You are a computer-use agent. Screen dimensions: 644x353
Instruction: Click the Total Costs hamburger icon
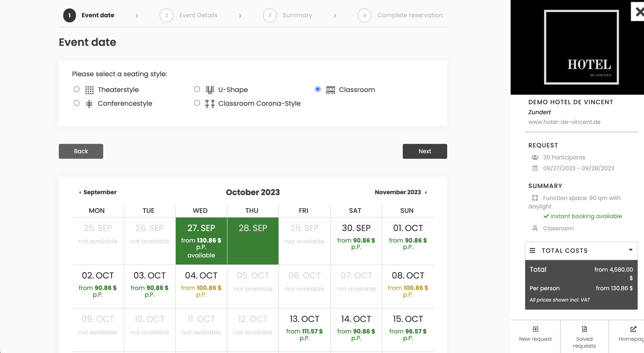tap(532, 250)
